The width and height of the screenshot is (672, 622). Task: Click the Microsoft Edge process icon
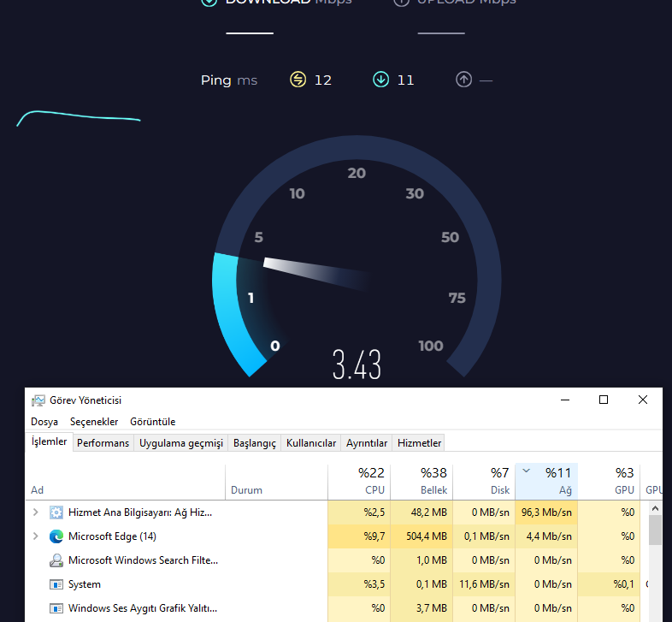pos(56,536)
